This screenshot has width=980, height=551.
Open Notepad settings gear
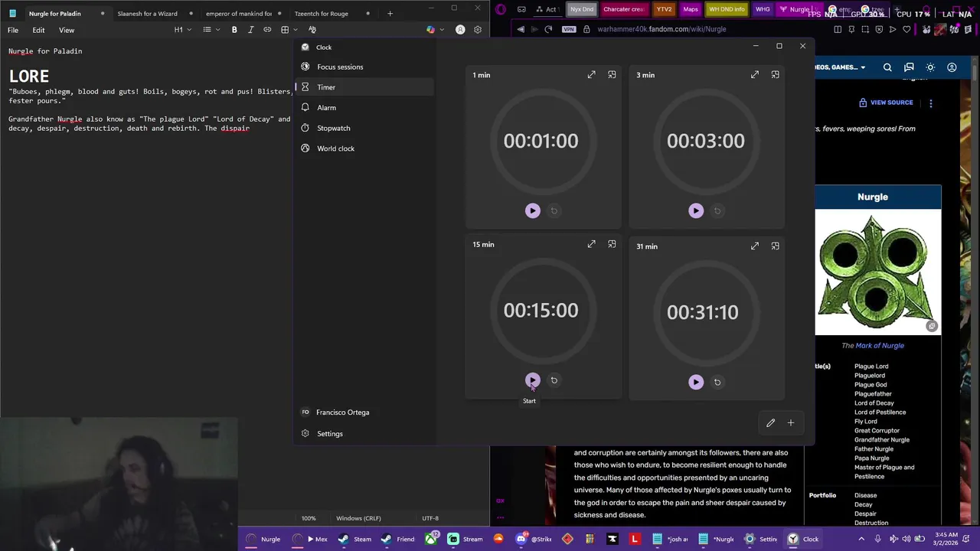(x=478, y=30)
